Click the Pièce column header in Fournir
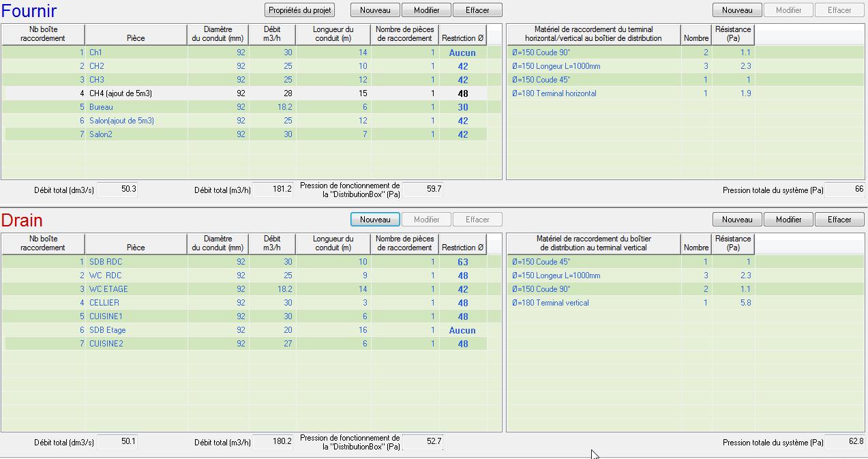Viewport: 868px width, 459px height. (136, 34)
